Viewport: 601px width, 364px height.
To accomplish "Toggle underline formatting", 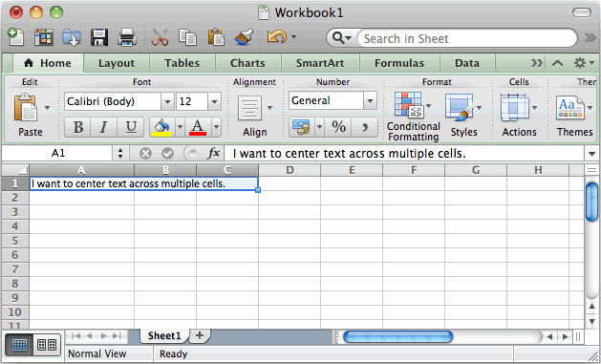I will click(131, 127).
